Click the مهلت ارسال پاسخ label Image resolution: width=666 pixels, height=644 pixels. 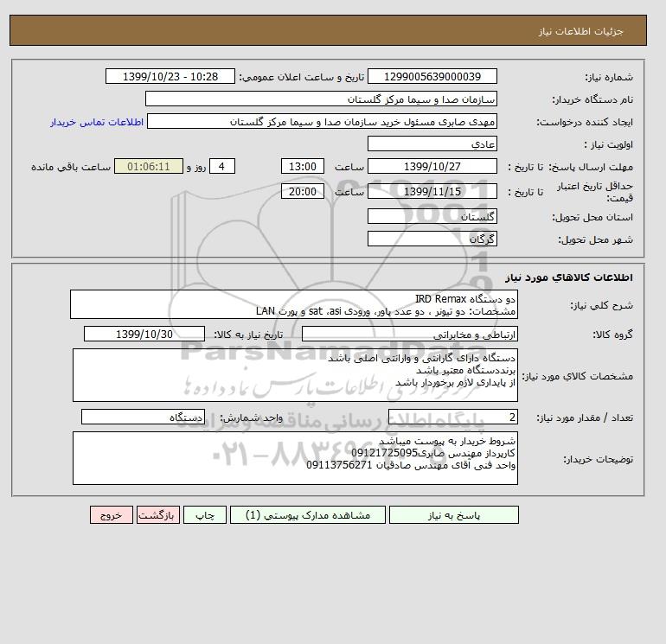(x=591, y=167)
